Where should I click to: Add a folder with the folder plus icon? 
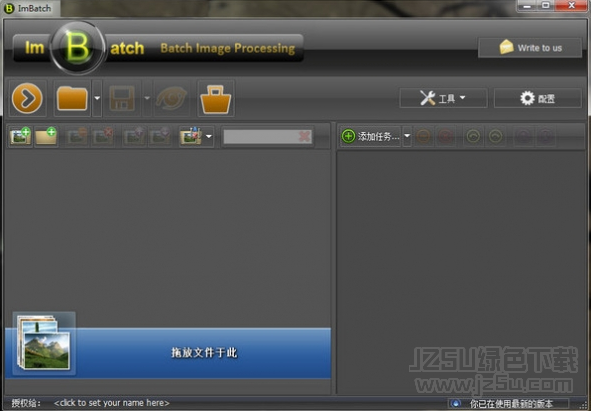point(46,136)
